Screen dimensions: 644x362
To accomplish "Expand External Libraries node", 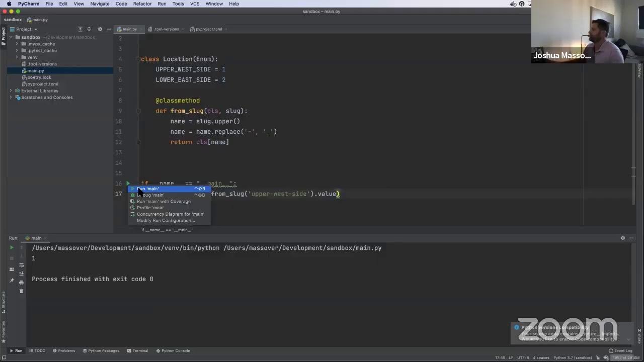I will (11, 91).
